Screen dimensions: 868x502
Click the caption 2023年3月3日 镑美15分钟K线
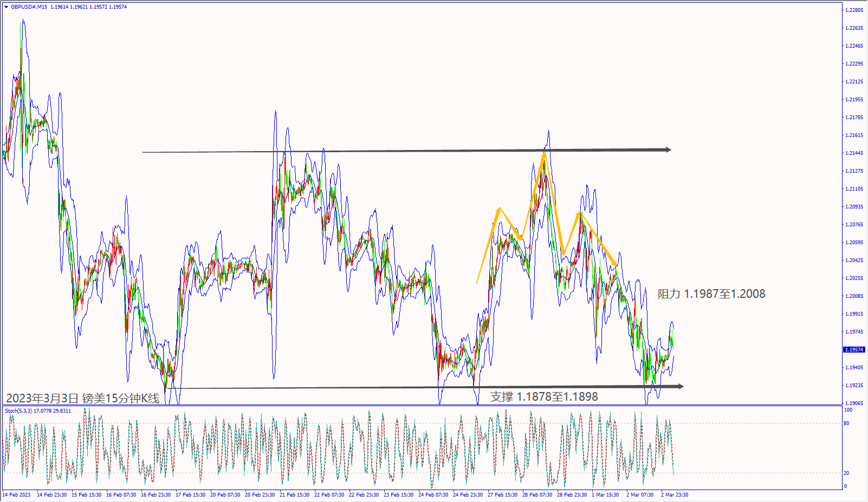pyautogui.click(x=83, y=399)
